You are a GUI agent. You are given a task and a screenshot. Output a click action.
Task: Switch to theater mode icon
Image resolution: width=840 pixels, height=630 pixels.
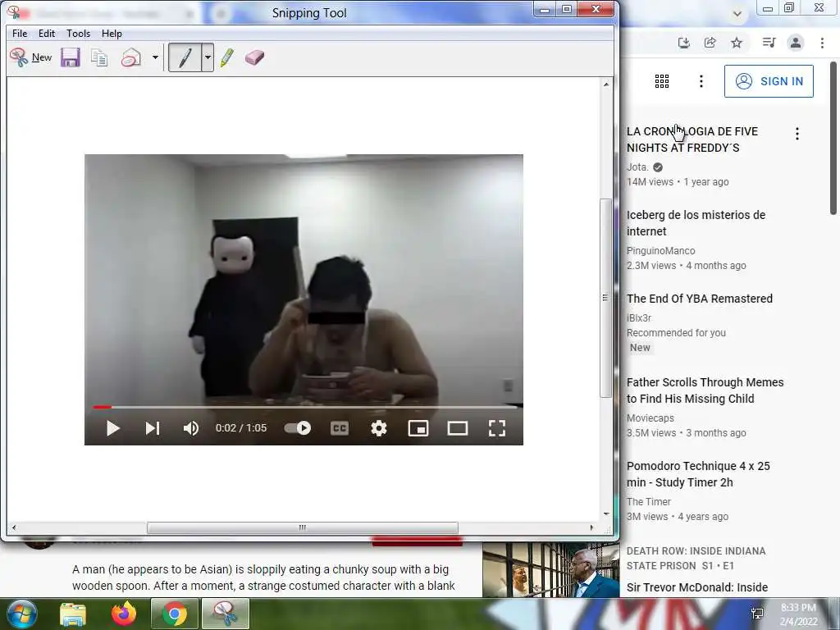(458, 428)
